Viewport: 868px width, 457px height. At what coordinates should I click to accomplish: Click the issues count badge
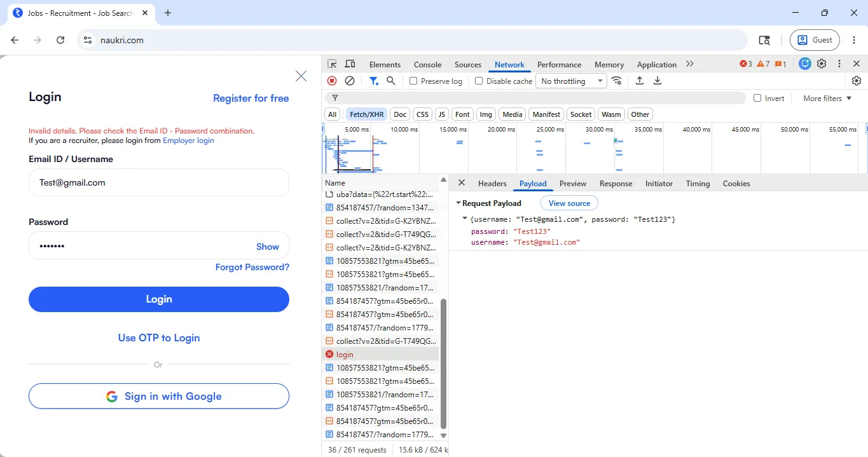(x=780, y=64)
